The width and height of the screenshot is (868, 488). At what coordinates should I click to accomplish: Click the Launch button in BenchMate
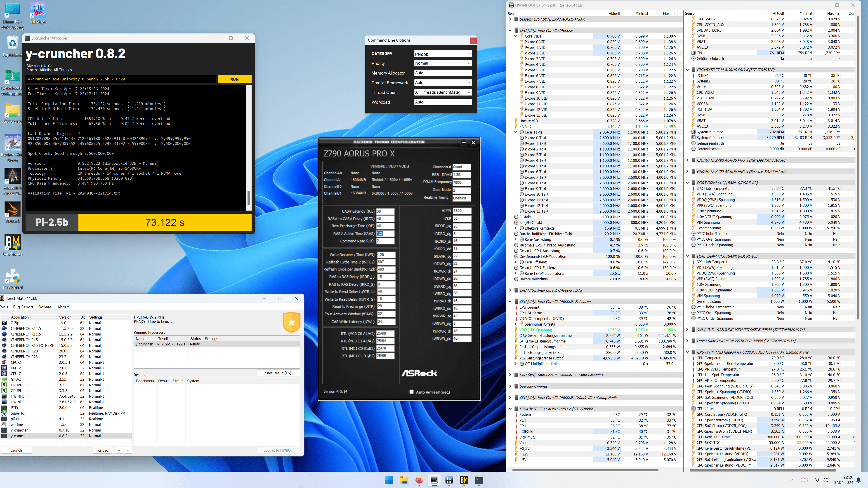[x=16, y=450]
